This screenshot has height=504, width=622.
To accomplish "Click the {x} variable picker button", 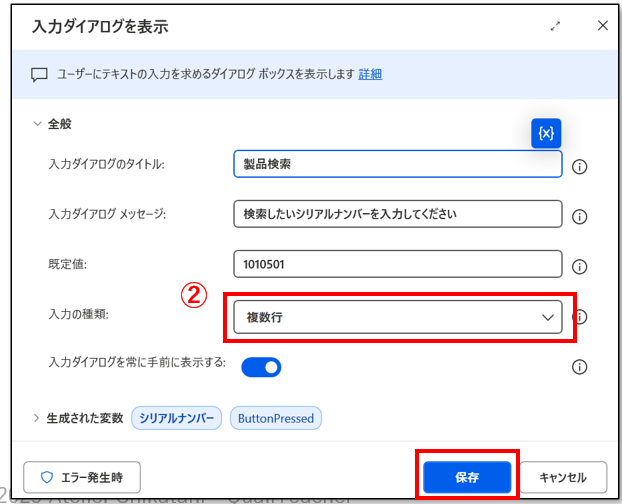I will tap(546, 133).
